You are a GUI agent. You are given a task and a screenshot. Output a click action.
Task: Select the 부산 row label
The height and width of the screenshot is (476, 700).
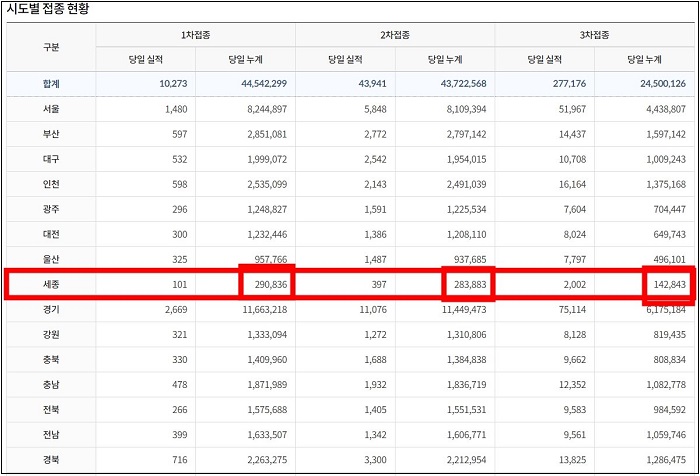pyautogui.click(x=51, y=134)
